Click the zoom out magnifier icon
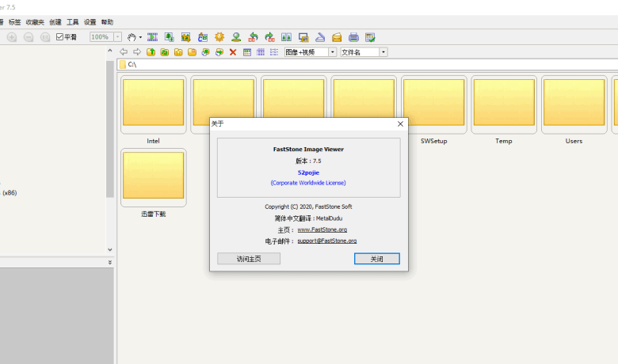The width and height of the screenshot is (618, 364). [x=29, y=37]
